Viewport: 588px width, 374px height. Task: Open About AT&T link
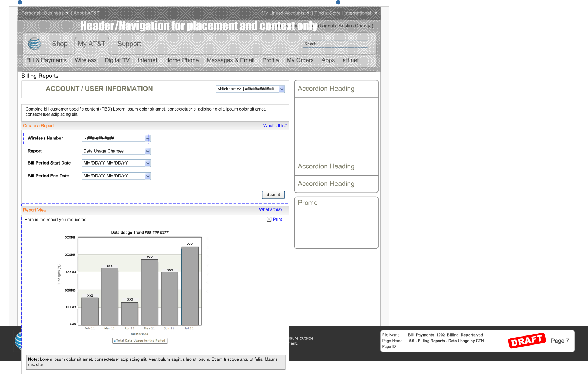coord(86,13)
